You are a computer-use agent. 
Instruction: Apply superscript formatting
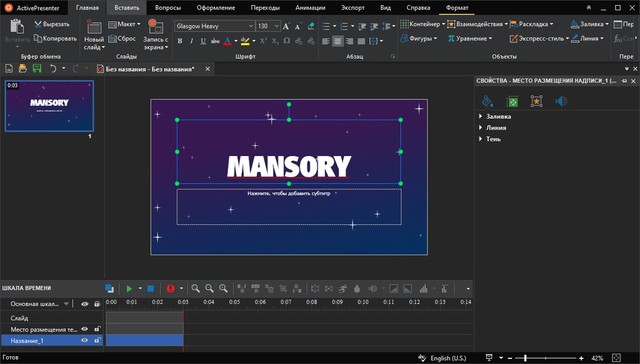click(x=263, y=41)
